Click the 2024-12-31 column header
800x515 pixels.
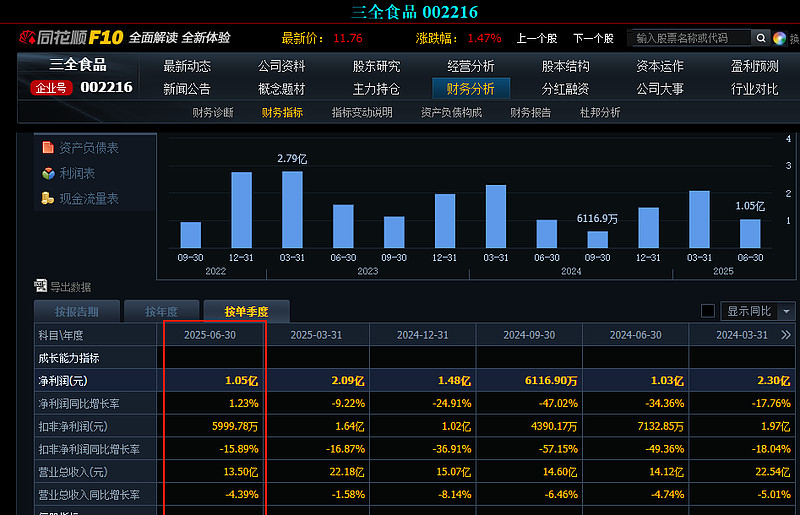pyautogui.click(x=423, y=335)
